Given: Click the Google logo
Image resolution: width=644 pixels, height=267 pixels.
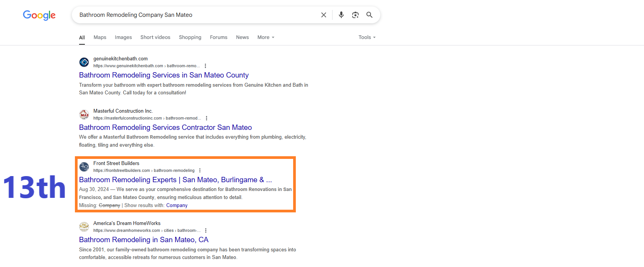Looking at the screenshot, I should [x=39, y=15].
